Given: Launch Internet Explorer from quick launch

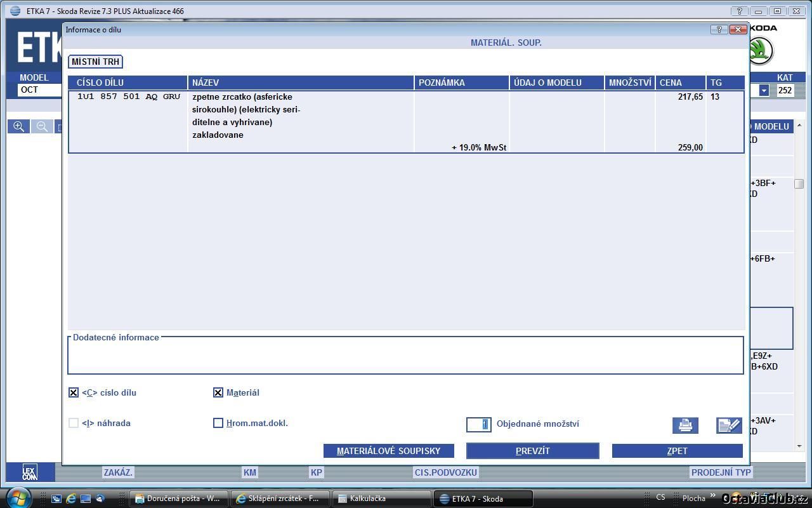Looking at the screenshot, I should [71, 498].
